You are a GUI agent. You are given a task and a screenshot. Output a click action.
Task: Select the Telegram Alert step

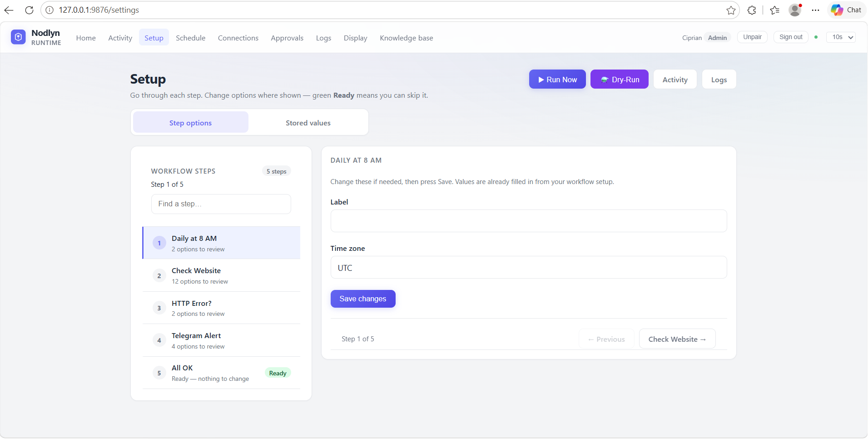click(x=221, y=340)
